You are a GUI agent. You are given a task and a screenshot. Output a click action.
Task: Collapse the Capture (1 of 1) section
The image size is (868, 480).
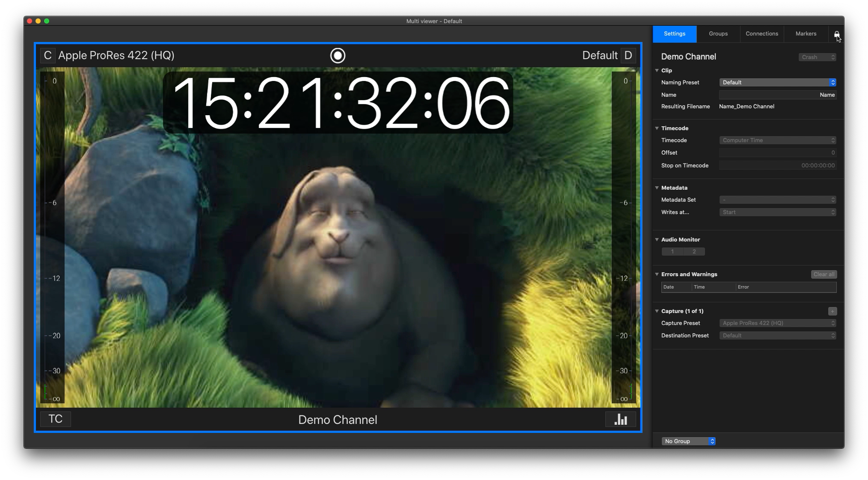click(657, 311)
